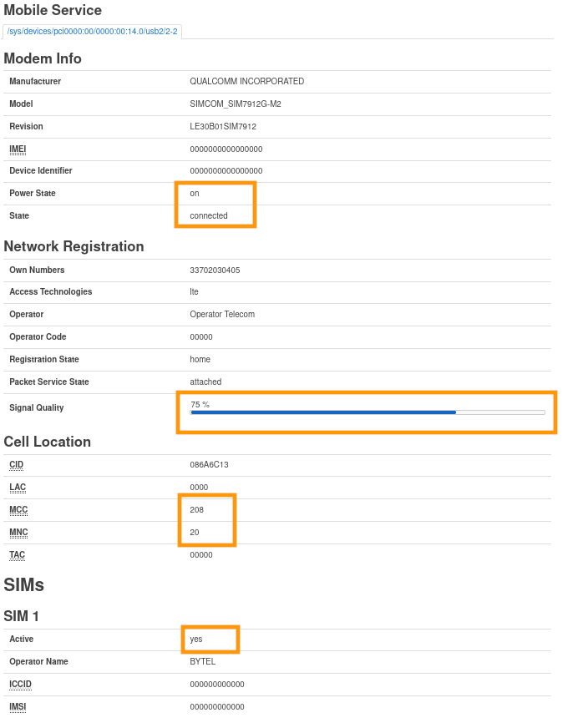
Task: Click the BYTEL operator name value
Action: coord(202,661)
